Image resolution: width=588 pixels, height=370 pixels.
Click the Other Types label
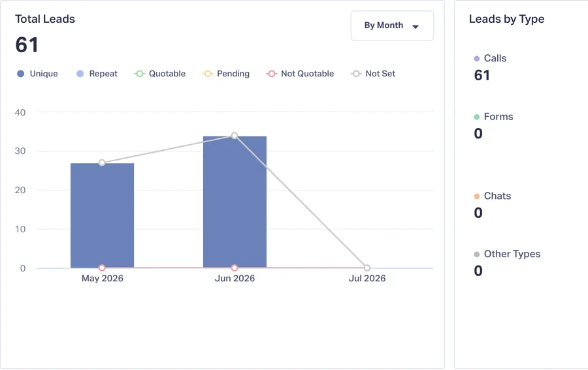(512, 254)
